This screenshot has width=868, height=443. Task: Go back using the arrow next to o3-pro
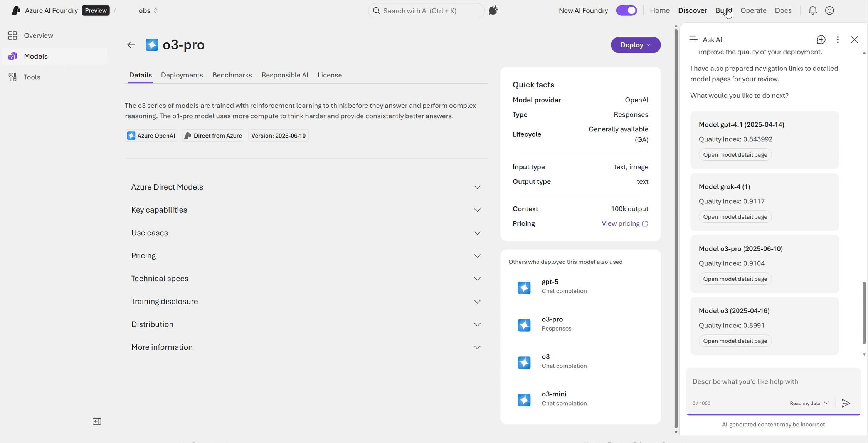pos(131,45)
